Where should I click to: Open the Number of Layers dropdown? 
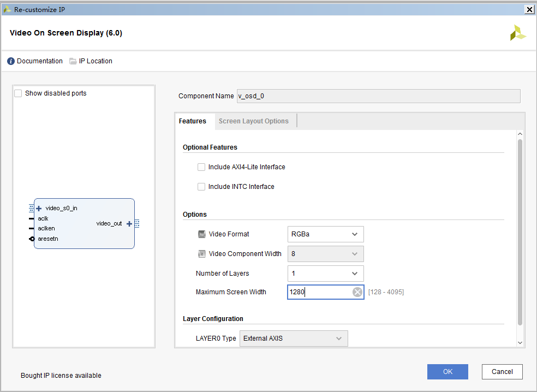[325, 274]
